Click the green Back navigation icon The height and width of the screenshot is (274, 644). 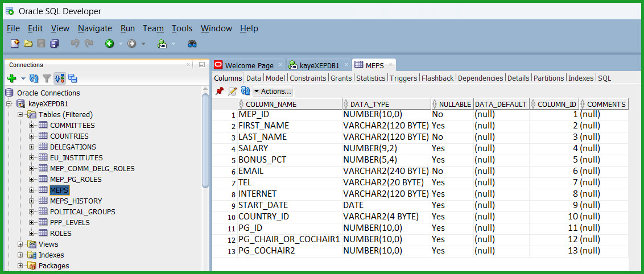click(109, 43)
